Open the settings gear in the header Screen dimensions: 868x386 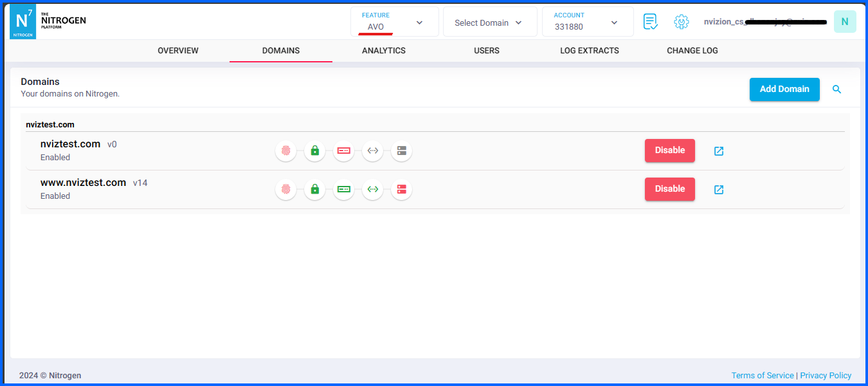[x=681, y=21]
